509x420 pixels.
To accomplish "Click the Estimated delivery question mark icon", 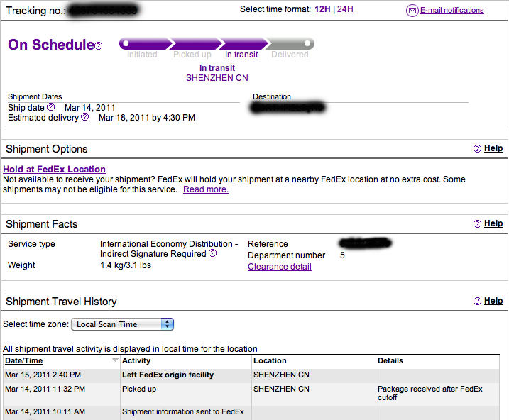I will click(x=84, y=117).
